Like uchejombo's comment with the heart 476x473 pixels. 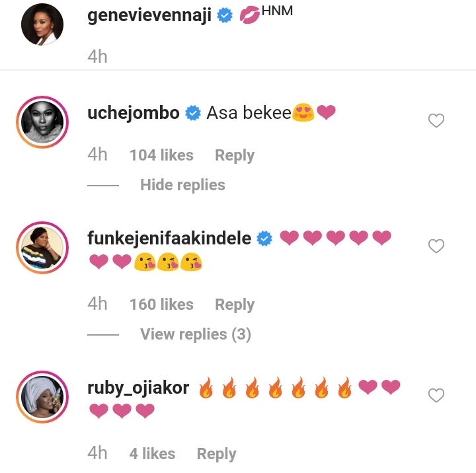pos(436,121)
